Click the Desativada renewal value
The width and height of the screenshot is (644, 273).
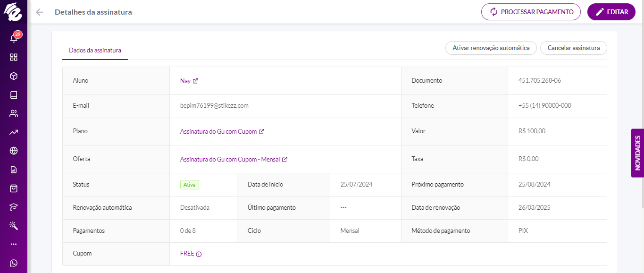coord(195,208)
